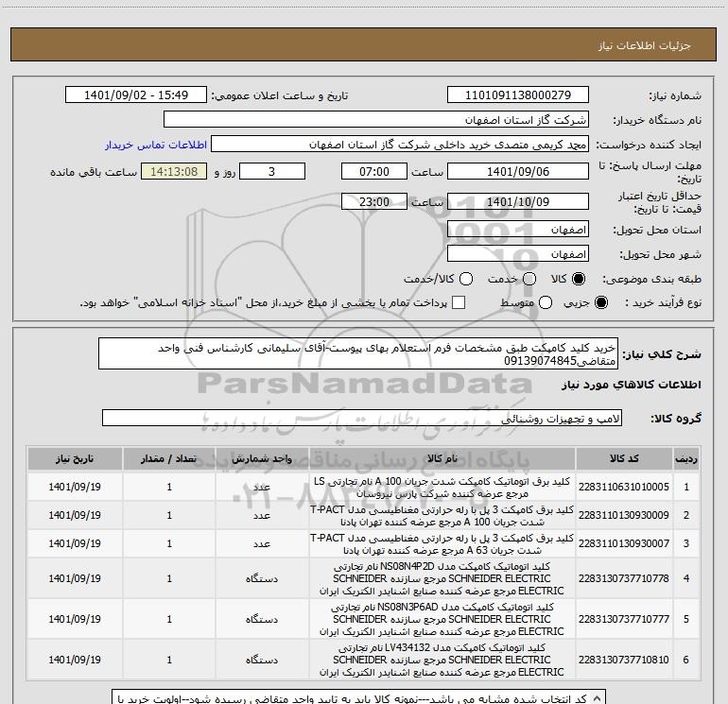The width and height of the screenshot is (728, 704).
Task: Click the T-PACT 63 A switch name
Action: click(442, 544)
